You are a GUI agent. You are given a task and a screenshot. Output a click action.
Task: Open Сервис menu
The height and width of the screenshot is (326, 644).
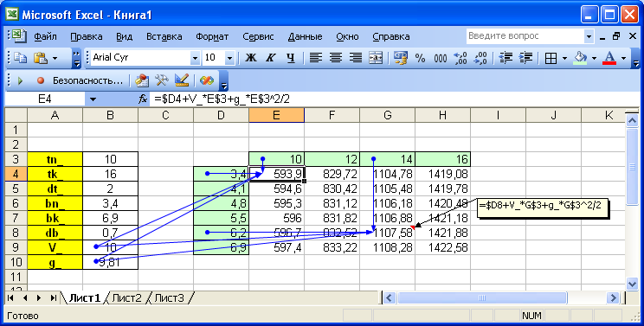(258, 36)
